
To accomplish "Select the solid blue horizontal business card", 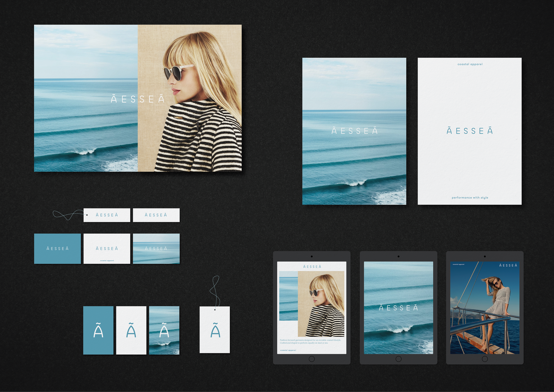I will pos(57,248).
